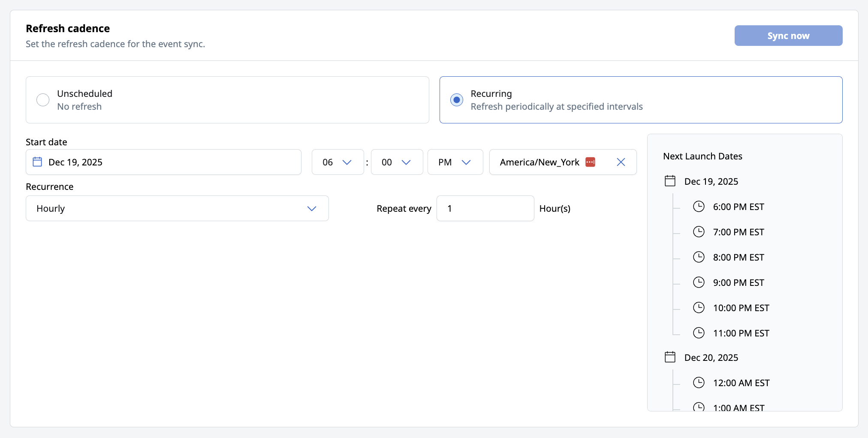Click the Sync now button
The height and width of the screenshot is (438, 868).
pyautogui.click(x=788, y=36)
